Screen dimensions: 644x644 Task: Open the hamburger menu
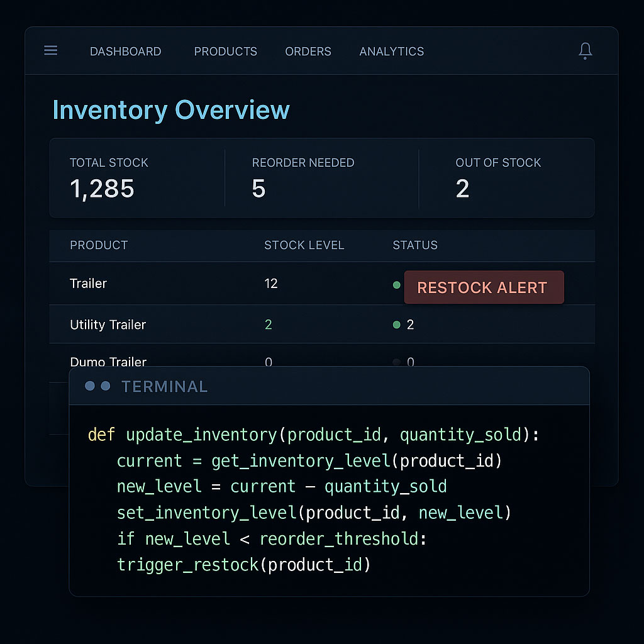pyautogui.click(x=51, y=51)
